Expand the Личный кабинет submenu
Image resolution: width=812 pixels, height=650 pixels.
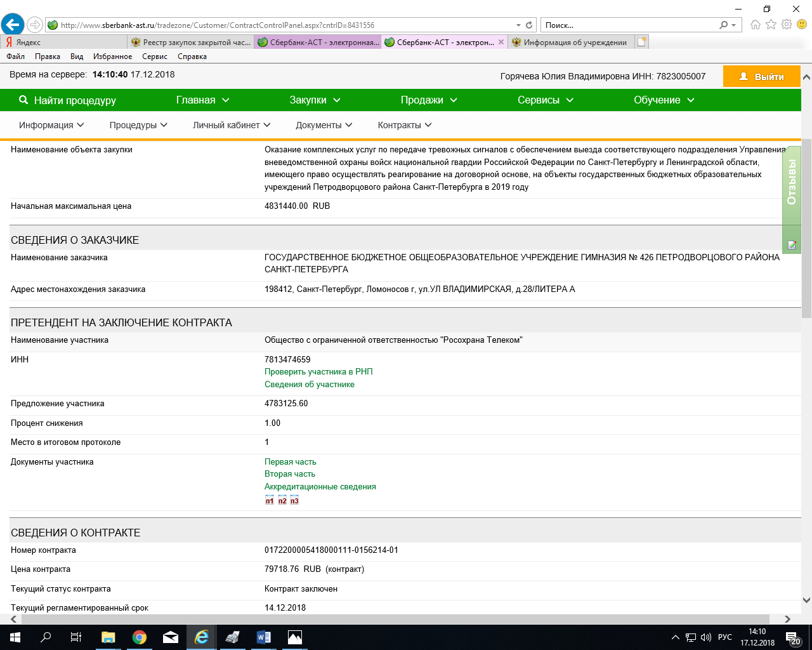tap(232, 125)
